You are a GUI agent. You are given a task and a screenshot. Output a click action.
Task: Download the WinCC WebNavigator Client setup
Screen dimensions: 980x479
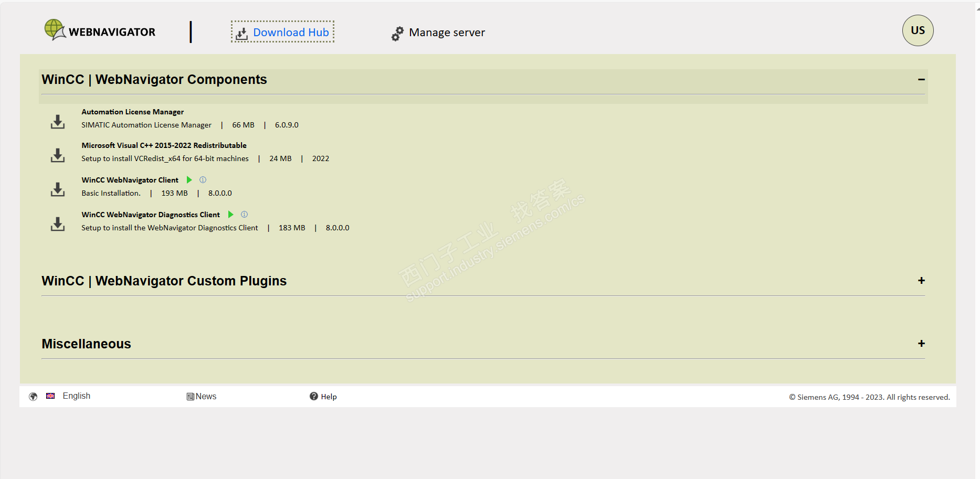pyautogui.click(x=58, y=189)
